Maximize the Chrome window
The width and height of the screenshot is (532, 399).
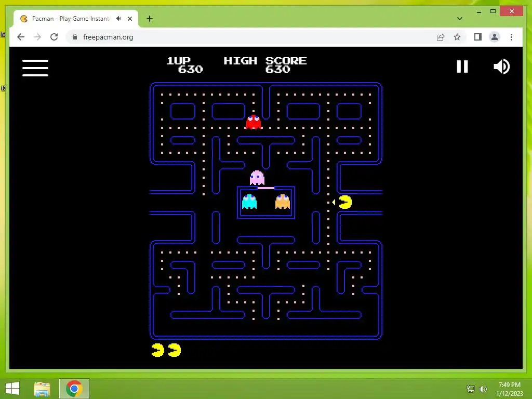(x=493, y=11)
